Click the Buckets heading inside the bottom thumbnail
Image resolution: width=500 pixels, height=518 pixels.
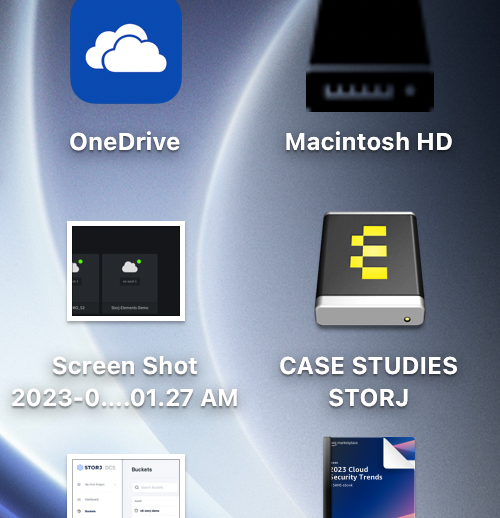point(142,469)
